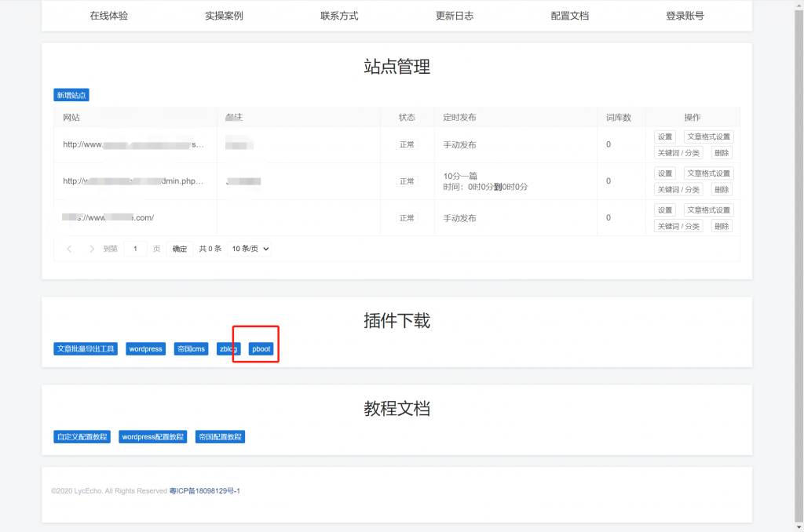Click the 时间：0时0分到0时0分 text
The height and width of the screenshot is (532, 804).
pos(485,187)
